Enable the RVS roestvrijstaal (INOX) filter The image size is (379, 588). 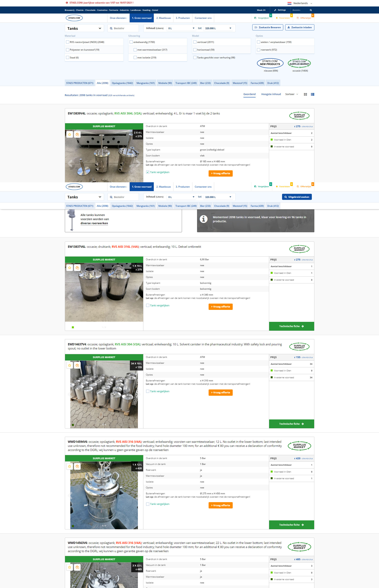(67, 42)
